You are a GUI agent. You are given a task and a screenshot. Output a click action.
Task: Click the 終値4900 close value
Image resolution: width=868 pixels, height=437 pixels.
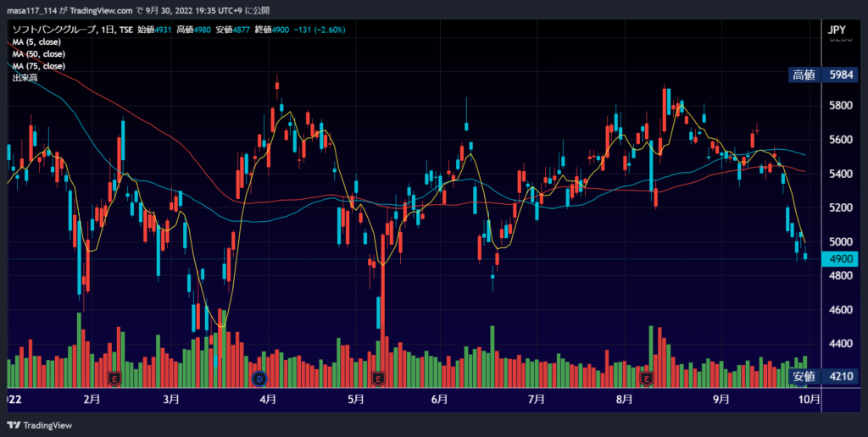(x=272, y=30)
